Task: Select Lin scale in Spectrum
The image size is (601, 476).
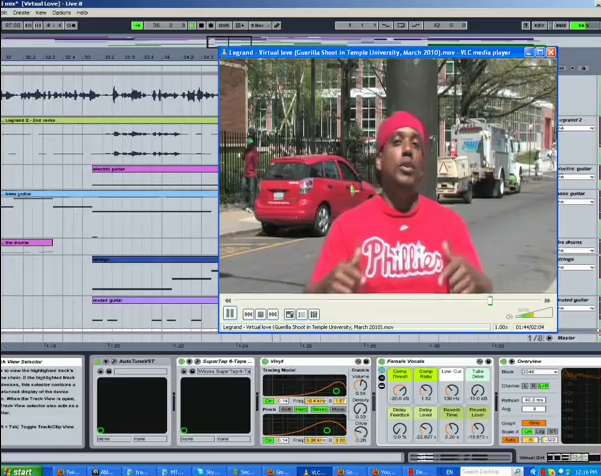Action: pos(528,431)
